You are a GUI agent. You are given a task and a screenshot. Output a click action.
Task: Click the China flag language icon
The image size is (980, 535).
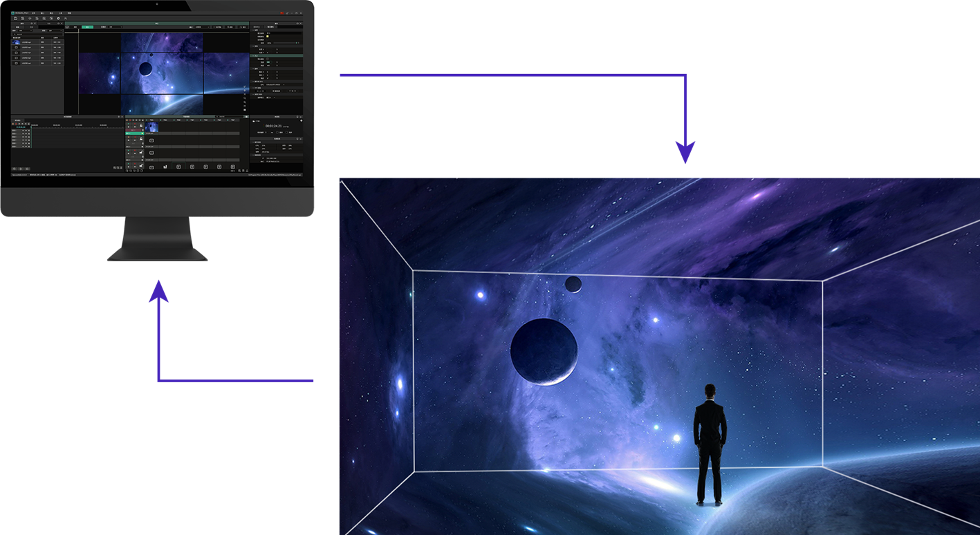(281, 13)
